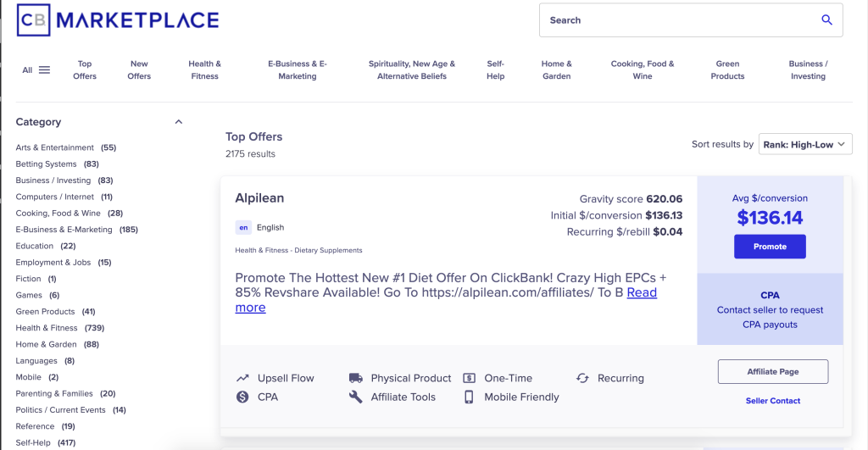Filter by Employment & Jobs category
Screen dimensions: 868x450
[x=64, y=263]
